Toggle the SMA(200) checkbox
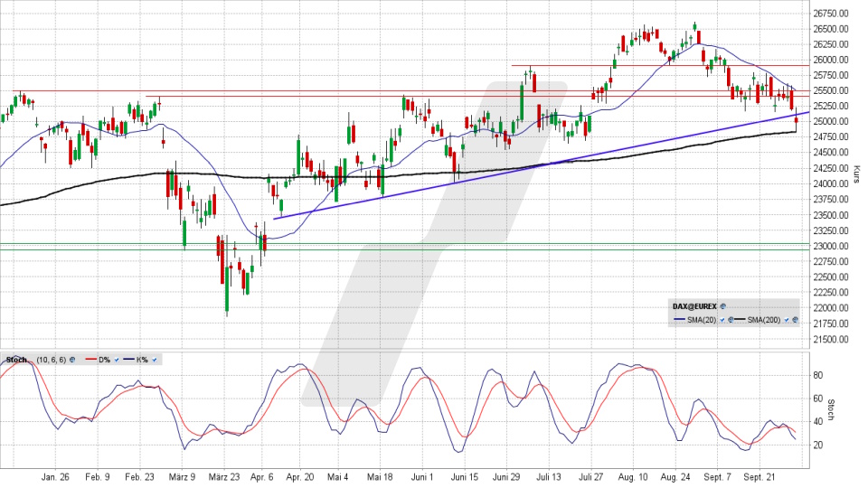 point(787,320)
